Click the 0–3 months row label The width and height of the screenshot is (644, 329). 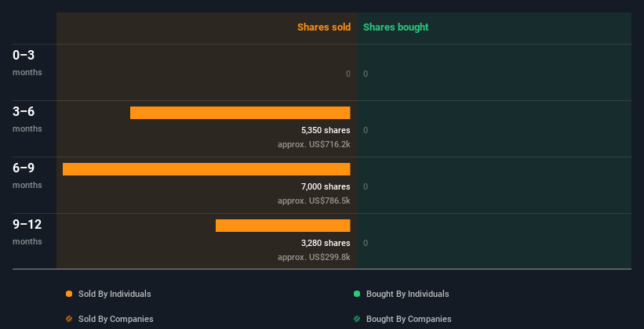pyautogui.click(x=27, y=63)
